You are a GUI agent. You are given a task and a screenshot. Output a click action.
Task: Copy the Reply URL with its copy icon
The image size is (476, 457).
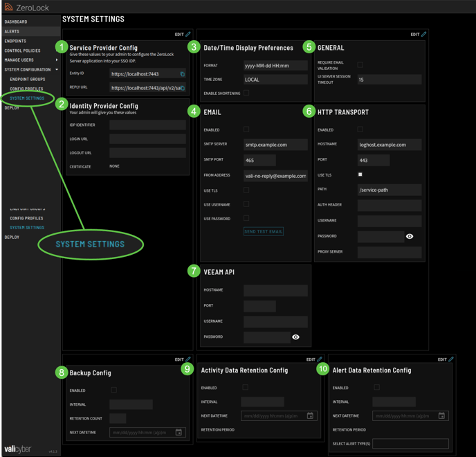(x=183, y=88)
